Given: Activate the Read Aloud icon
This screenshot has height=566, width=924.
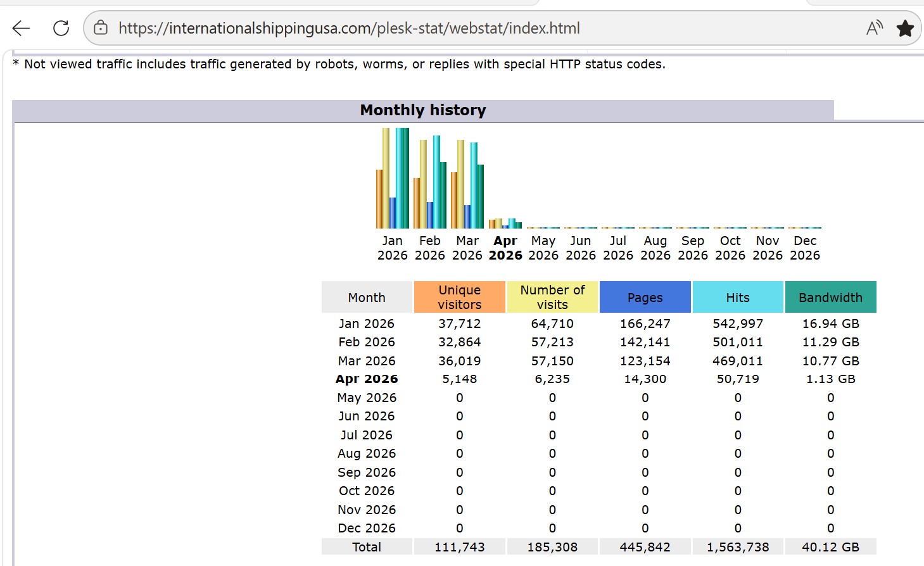Looking at the screenshot, I should 875,28.
